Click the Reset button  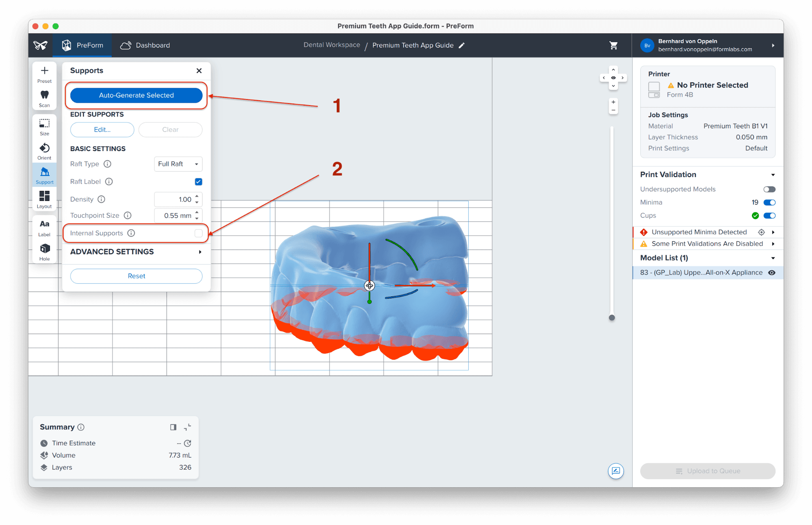(136, 276)
